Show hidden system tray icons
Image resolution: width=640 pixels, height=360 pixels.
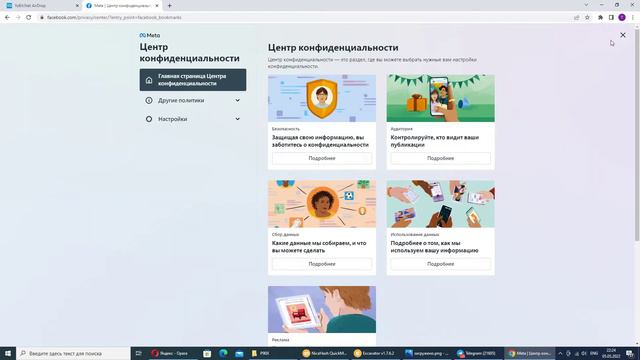click(560, 353)
